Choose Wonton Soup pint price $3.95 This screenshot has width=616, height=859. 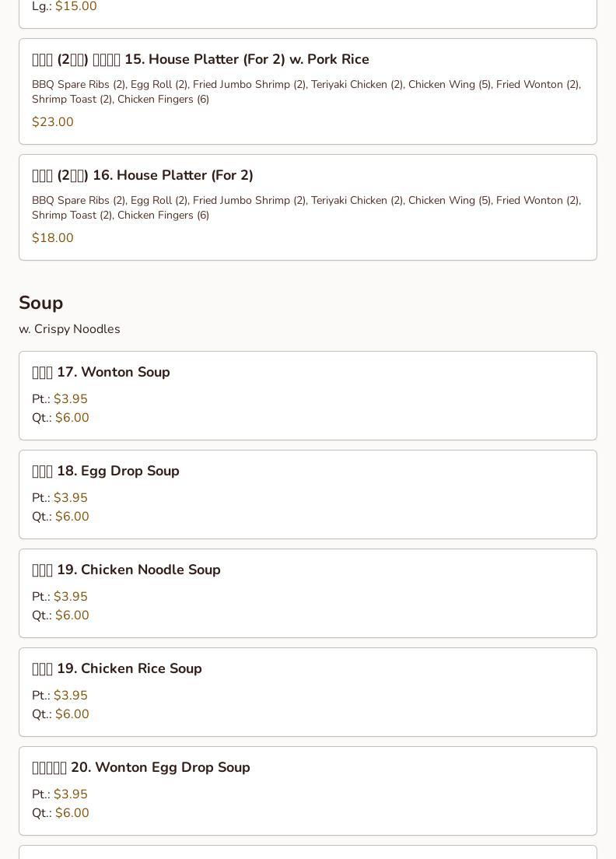click(71, 399)
